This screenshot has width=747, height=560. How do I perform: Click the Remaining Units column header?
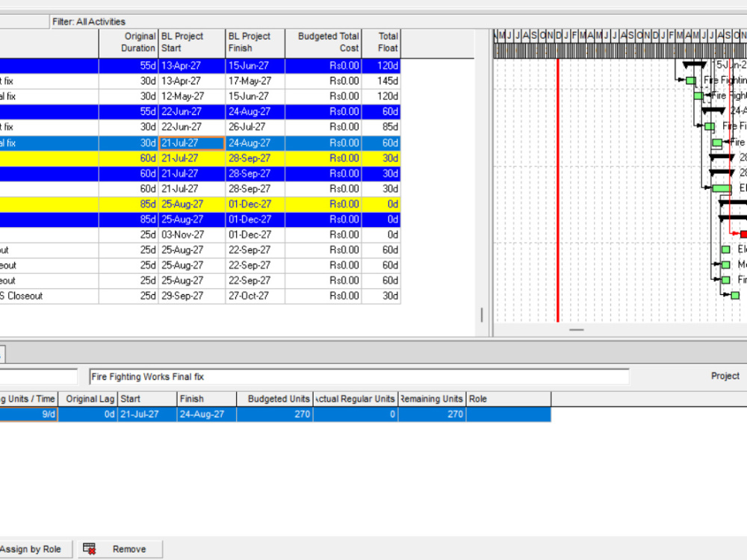[x=432, y=399]
